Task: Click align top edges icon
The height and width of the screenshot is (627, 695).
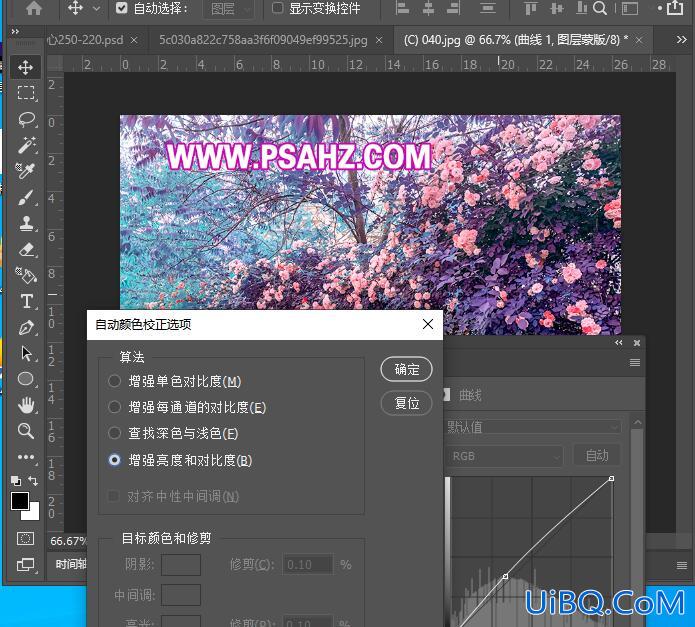Action: [x=531, y=8]
